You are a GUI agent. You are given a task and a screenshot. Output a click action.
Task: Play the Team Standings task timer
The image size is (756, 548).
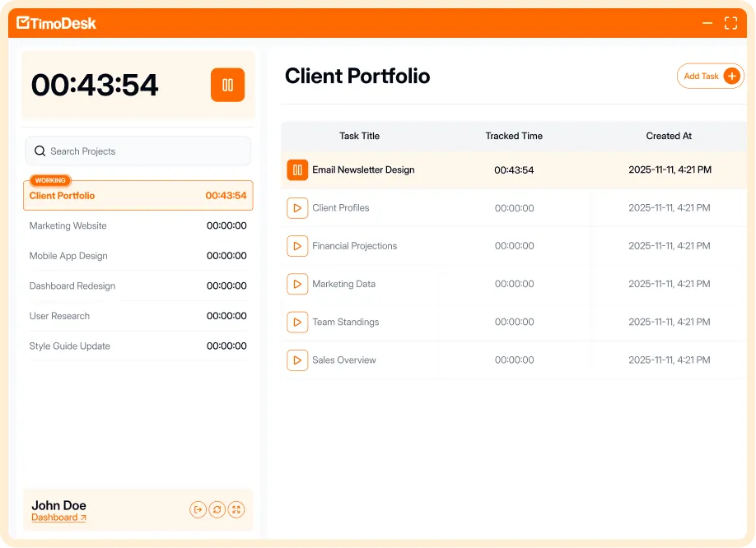(297, 322)
